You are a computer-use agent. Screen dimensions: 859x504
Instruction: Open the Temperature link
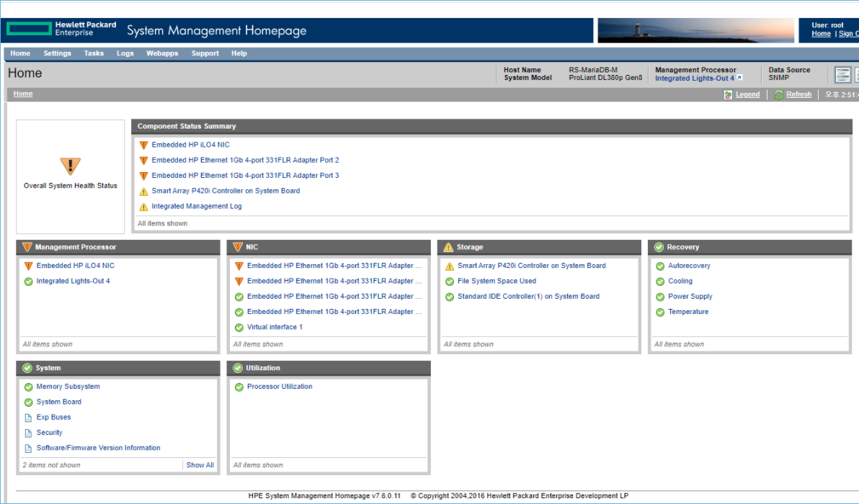pyautogui.click(x=688, y=311)
